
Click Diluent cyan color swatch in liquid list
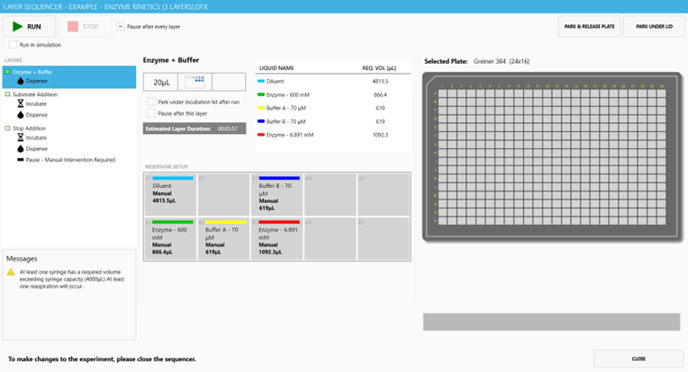(x=261, y=81)
